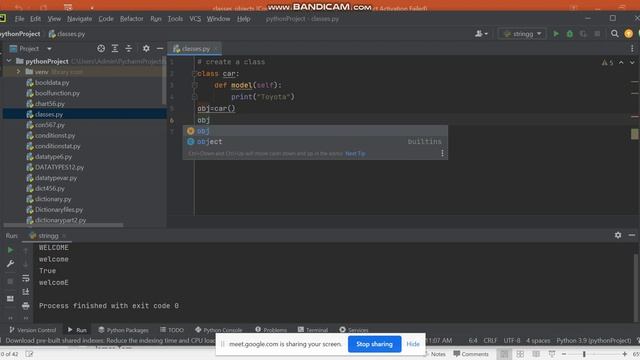Toggle code folding at class car line
Image resolution: width=640 pixels, height=360 pixels.
pyautogui.click(x=194, y=73)
